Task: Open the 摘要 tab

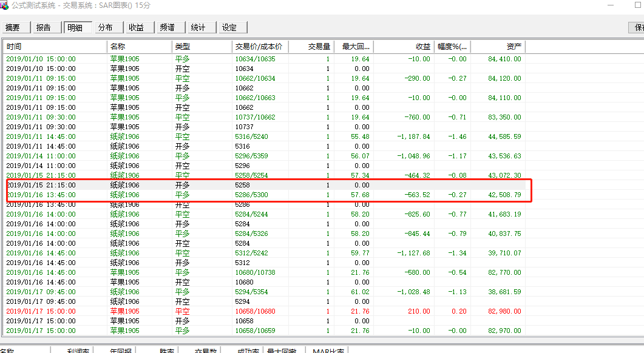Action: [x=13, y=27]
